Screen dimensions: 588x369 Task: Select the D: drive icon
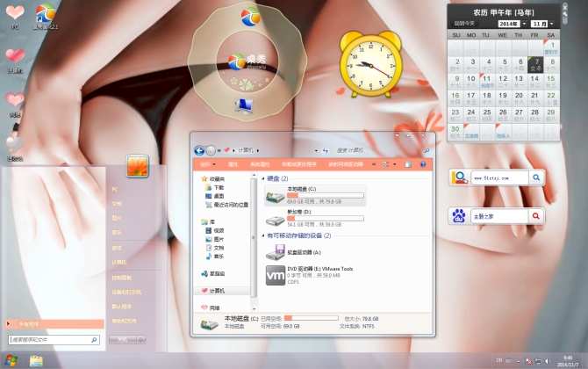click(275, 220)
